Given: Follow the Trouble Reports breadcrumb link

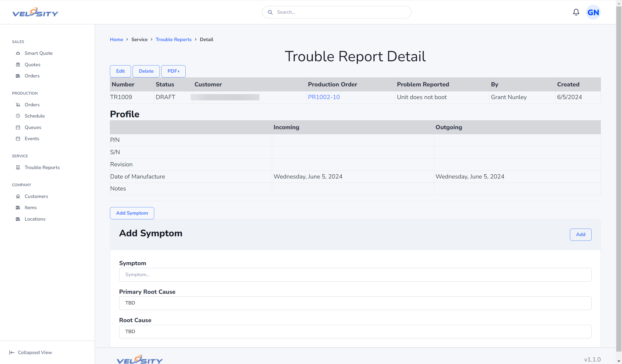Looking at the screenshot, I should point(174,40).
